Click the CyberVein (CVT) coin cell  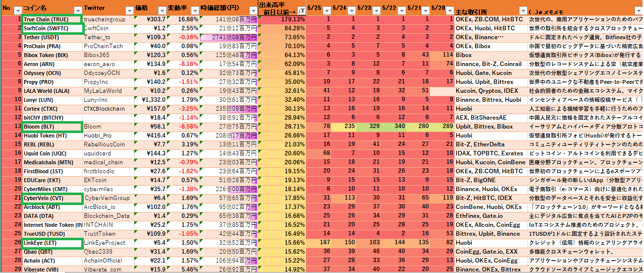pyautogui.click(x=52, y=198)
